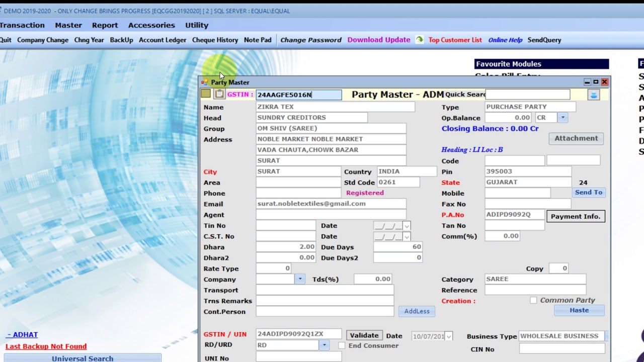Open the Company dropdown arrow
The image size is (644, 362).
click(x=300, y=279)
